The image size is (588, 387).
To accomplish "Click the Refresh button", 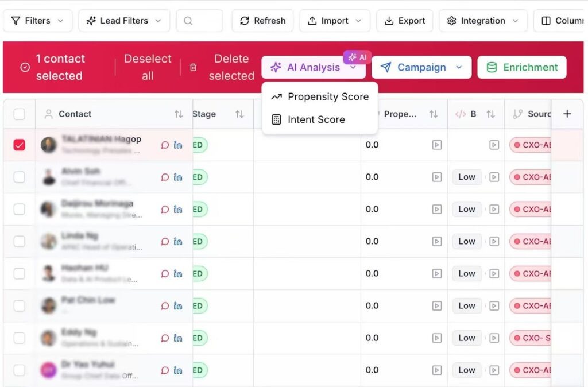I will pyautogui.click(x=262, y=21).
